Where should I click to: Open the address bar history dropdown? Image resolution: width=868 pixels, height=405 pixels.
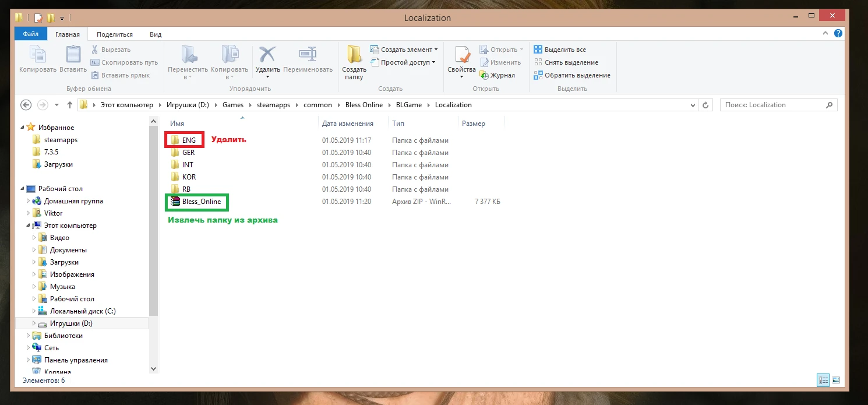coord(692,105)
